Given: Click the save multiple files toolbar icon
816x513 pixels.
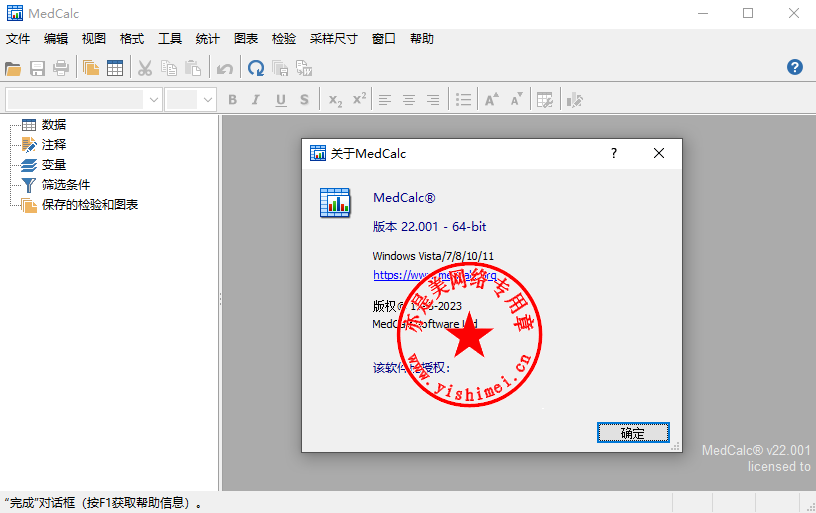Looking at the screenshot, I should point(280,68).
